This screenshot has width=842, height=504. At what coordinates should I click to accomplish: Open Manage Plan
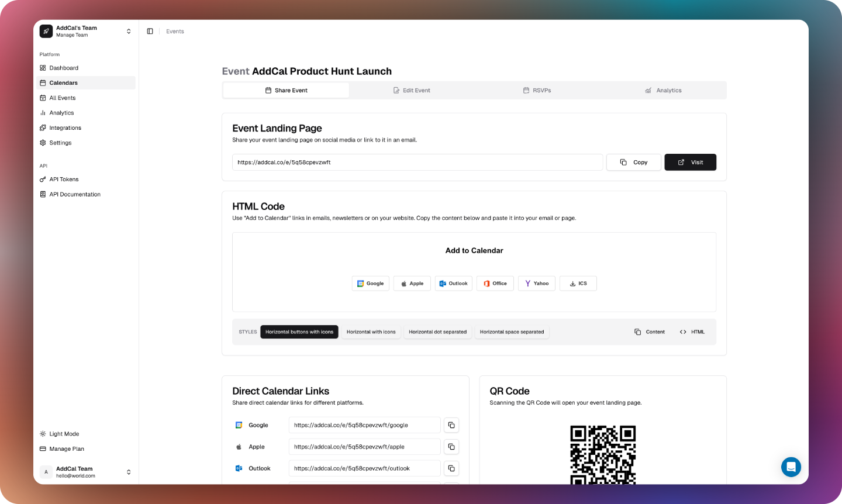coord(86,449)
